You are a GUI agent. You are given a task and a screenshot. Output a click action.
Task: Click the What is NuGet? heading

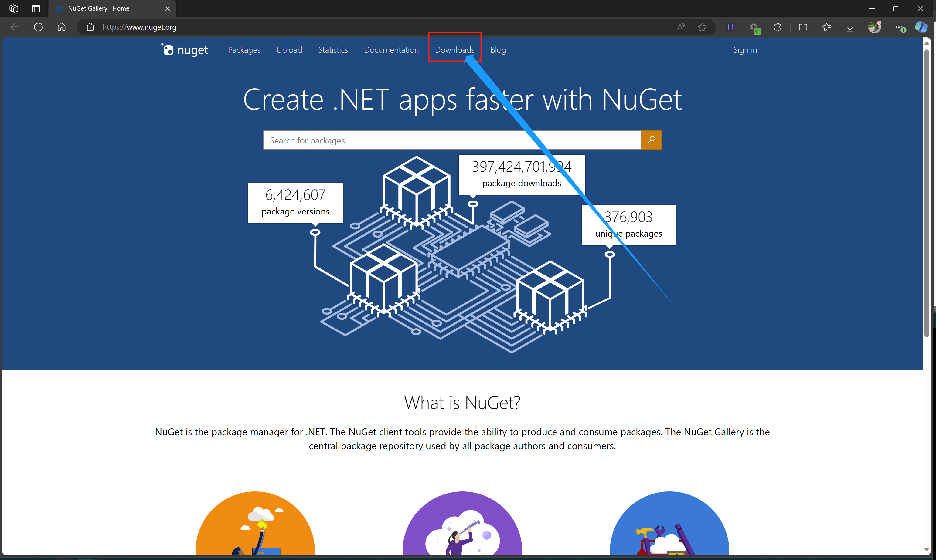462,403
